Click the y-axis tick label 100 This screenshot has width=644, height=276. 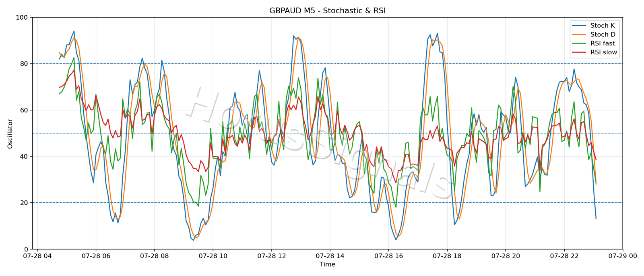22,17
